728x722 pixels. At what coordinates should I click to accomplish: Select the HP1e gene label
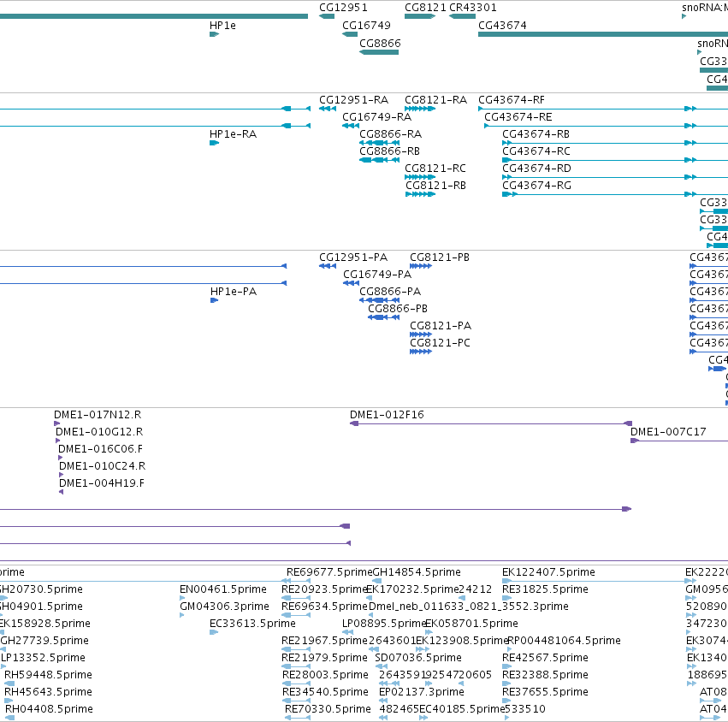click(x=222, y=26)
